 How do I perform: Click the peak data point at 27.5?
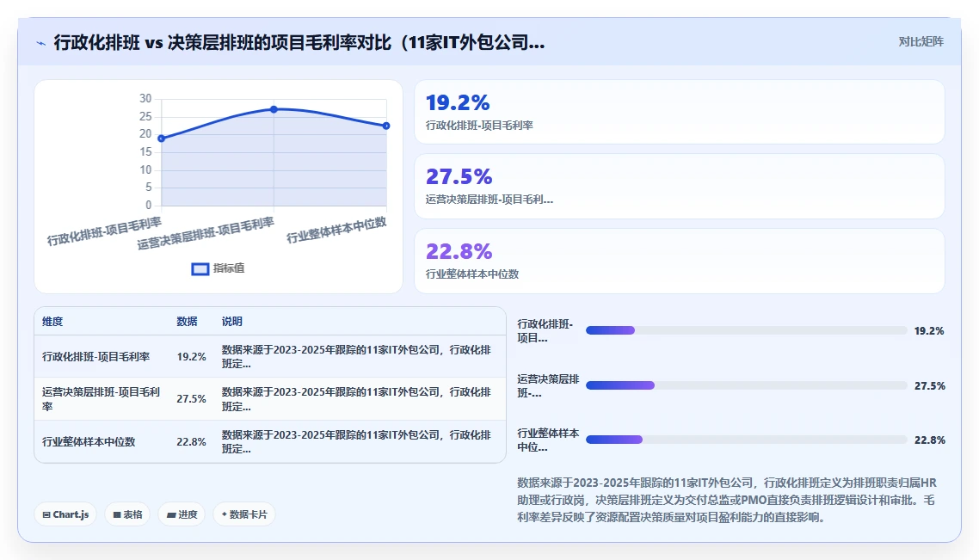point(274,109)
